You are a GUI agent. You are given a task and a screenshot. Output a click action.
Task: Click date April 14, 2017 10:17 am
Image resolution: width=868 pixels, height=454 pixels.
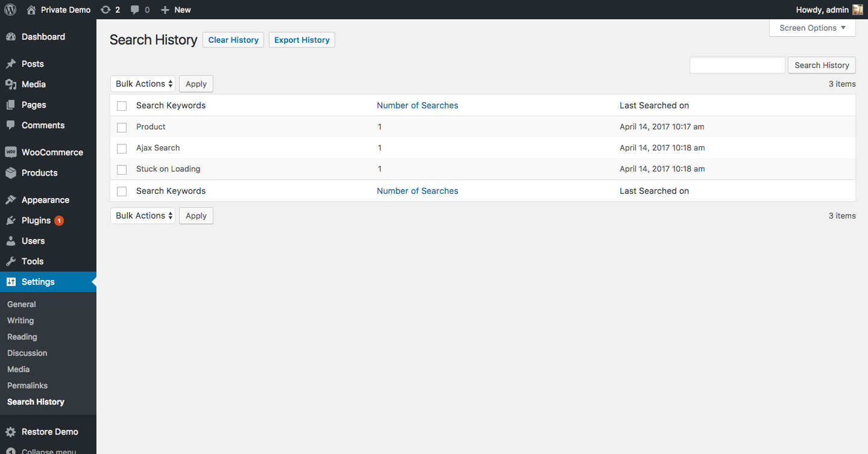pos(662,126)
